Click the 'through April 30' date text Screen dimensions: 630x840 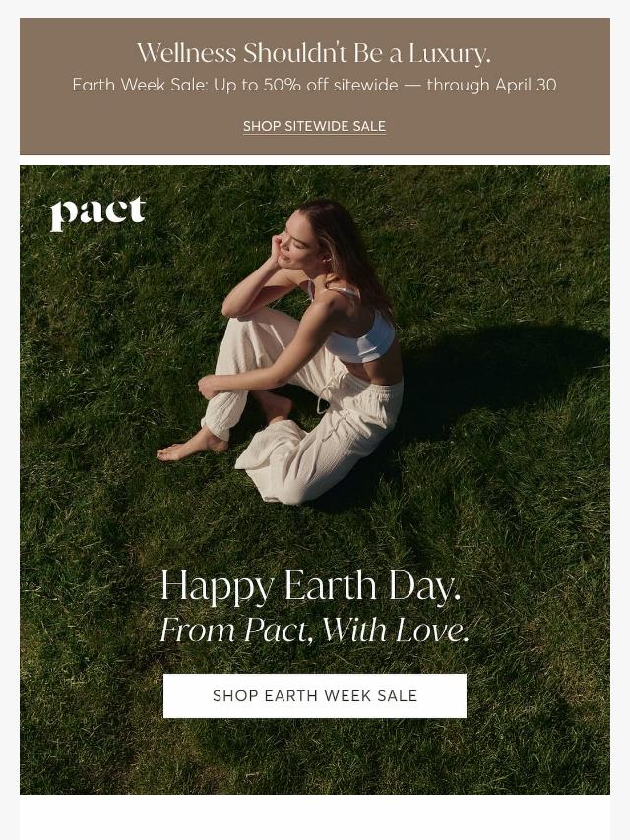(x=491, y=85)
